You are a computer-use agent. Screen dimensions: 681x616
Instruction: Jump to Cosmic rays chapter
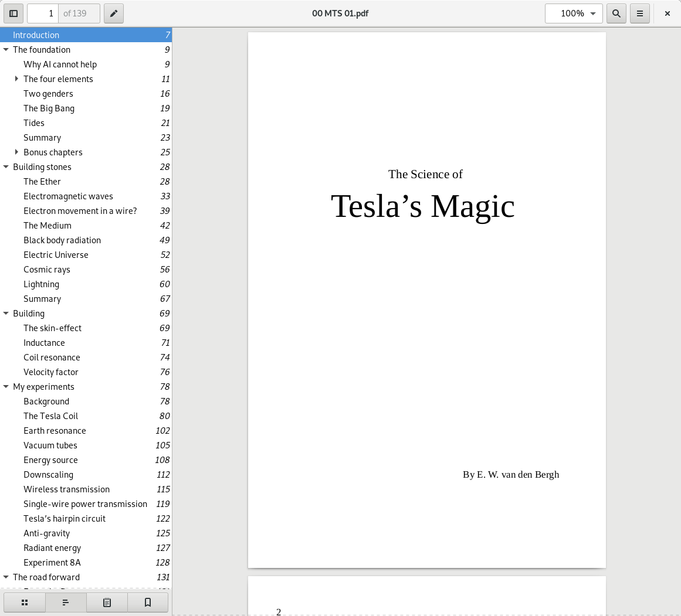(x=86, y=269)
